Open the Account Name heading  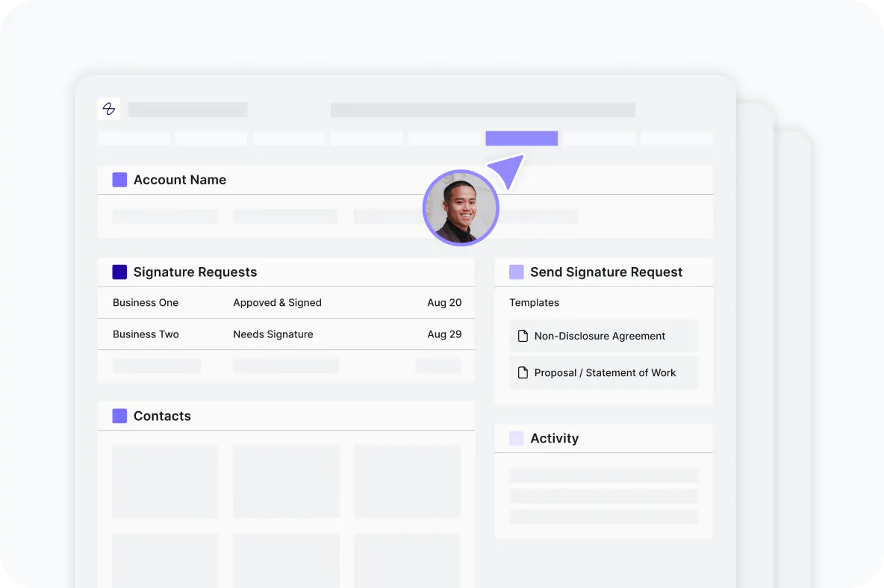[x=180, y=180]
